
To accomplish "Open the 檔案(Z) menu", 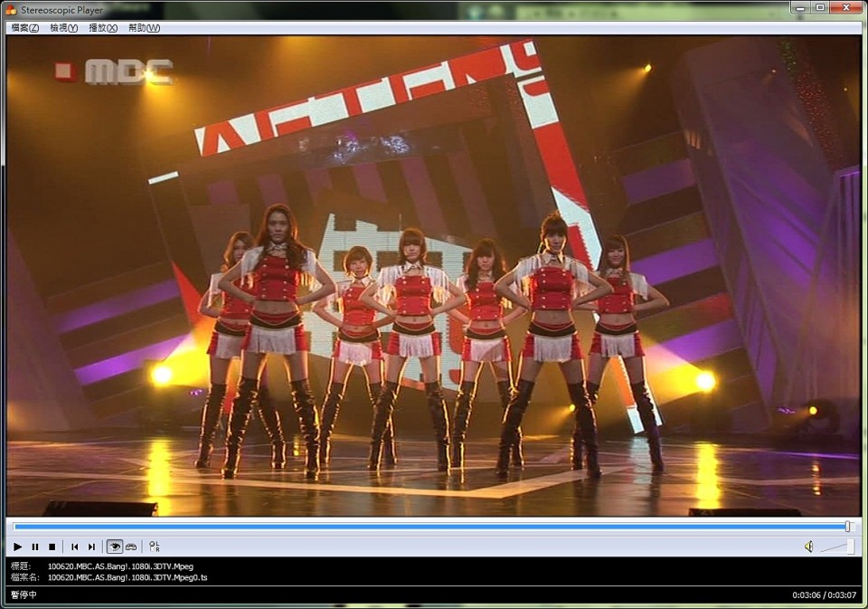I will [x=25, y=28].
